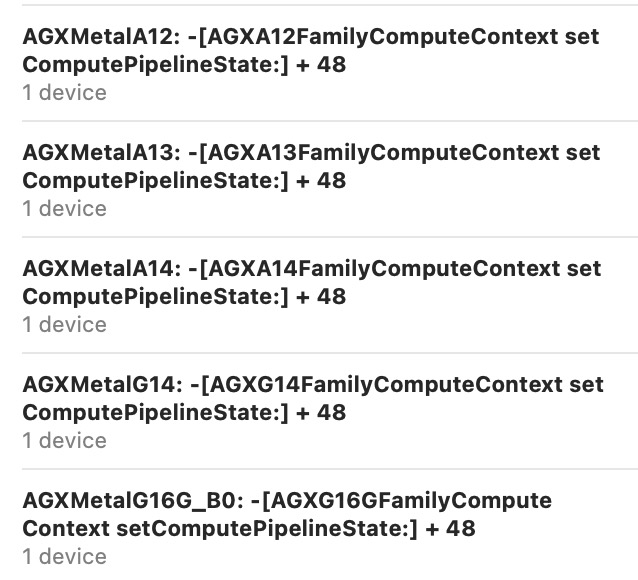The image size is (638, 580).
Task: Click "+ 48" offset in the AGXMetalG16G_B0 row
Action: (x=450, y=529)
